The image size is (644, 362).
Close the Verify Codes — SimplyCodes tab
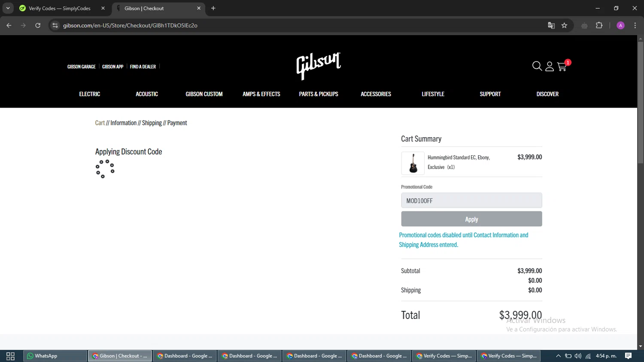103,8
